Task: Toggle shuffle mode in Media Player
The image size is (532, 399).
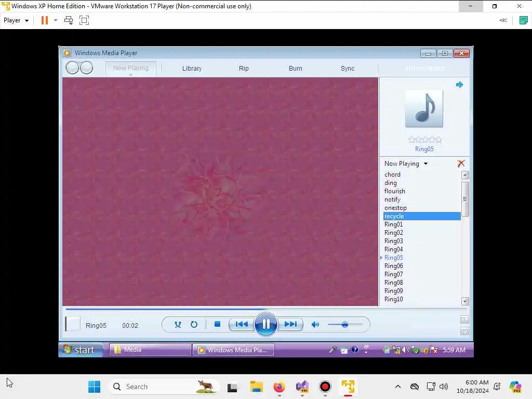Action: point(178,324)
